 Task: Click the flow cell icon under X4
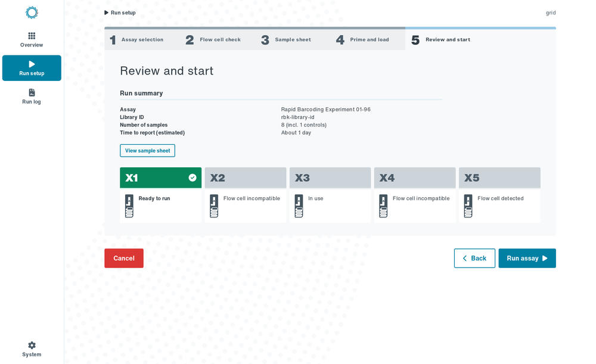383,206
